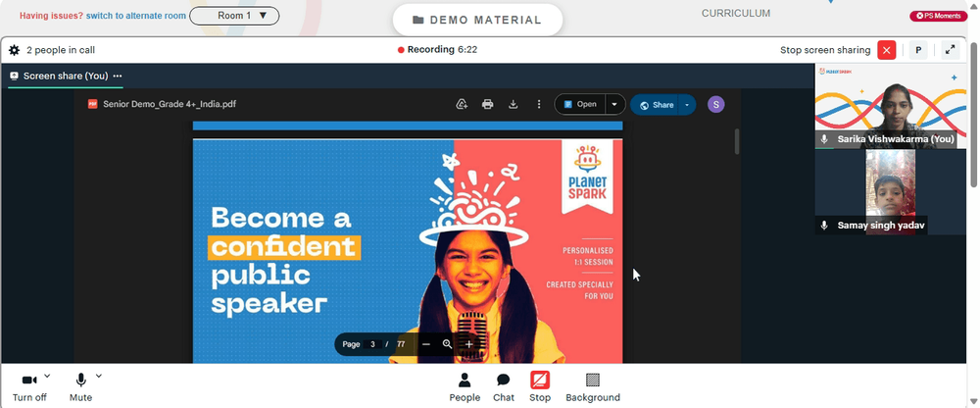The height and width of the screenshot is (408, 980).
Task: Open the Chat panel
Action: coord(503,387)
